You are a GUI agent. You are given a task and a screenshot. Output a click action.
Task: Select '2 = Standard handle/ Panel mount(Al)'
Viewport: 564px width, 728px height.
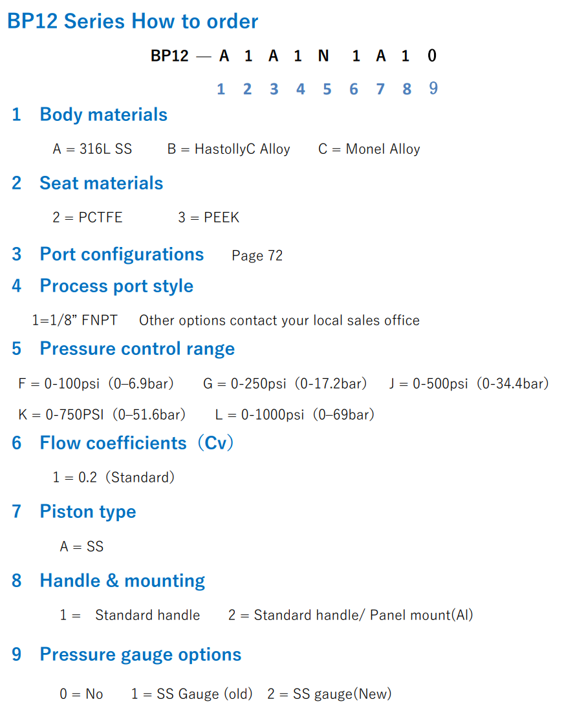pyautogui.click(x=351, y=615)
